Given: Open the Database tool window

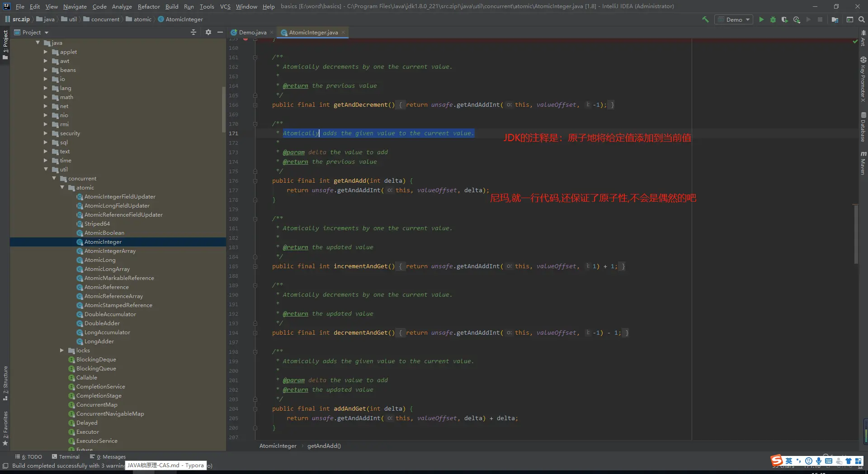Looking at the screenshot, I should point(863,127).
